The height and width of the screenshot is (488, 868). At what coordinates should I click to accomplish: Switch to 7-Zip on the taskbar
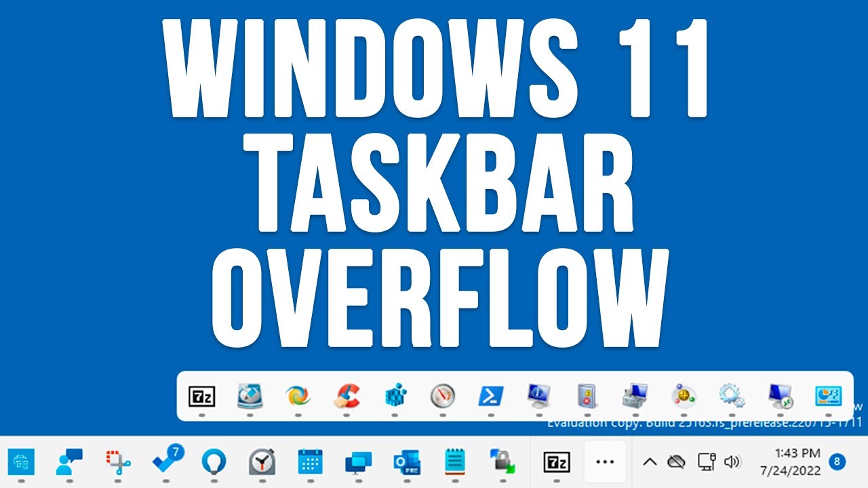(x=557, y=463)
